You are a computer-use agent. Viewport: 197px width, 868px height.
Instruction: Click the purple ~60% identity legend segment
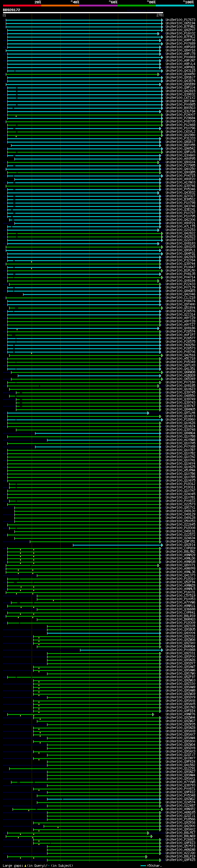point(98,6)
